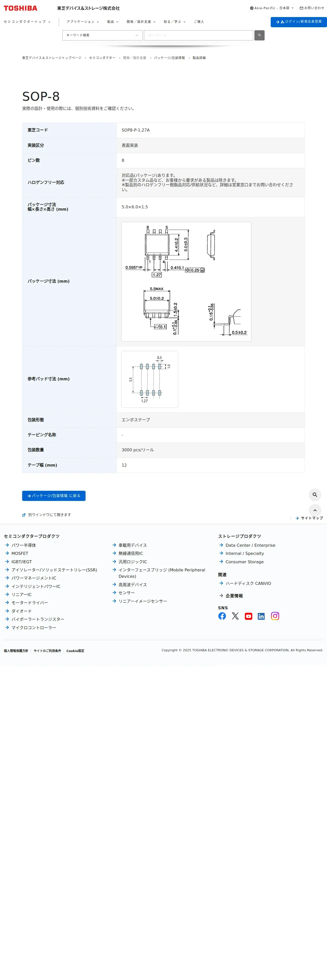Viewport: 327px width, 980px height.
Task: Expand the アプリケーション menu
Action: coord(83,22)
